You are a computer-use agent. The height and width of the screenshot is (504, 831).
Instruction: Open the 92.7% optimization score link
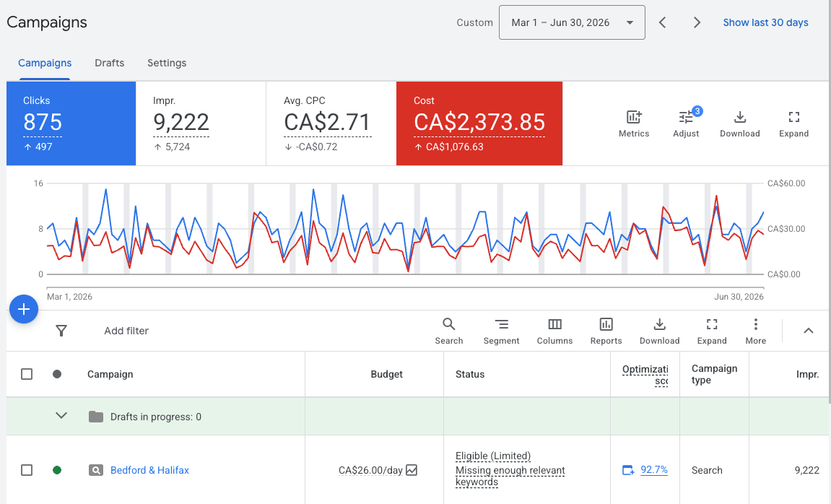coord(654,469)
